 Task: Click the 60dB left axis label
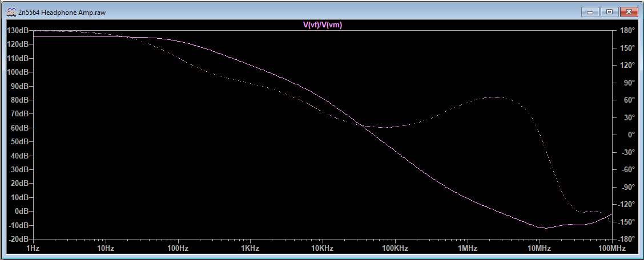click(19, 128)
